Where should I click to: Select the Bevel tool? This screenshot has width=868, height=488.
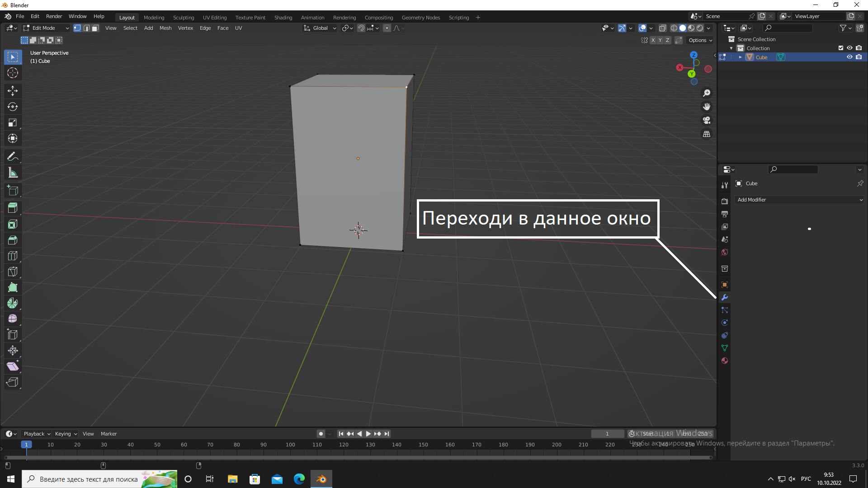[13, 240]
